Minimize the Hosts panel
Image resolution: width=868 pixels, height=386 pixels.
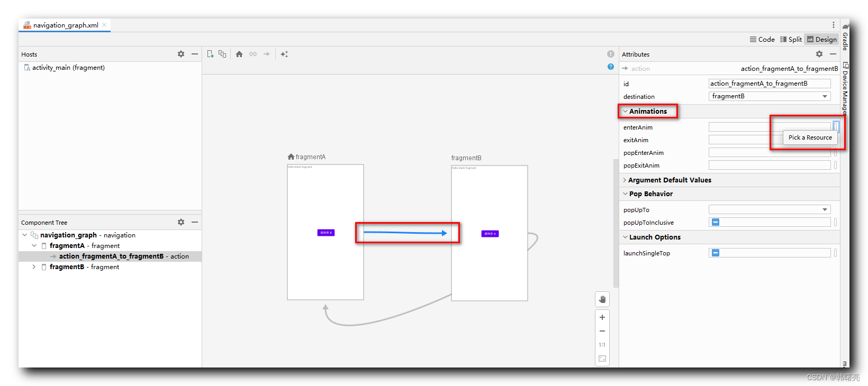pos(195,54)
